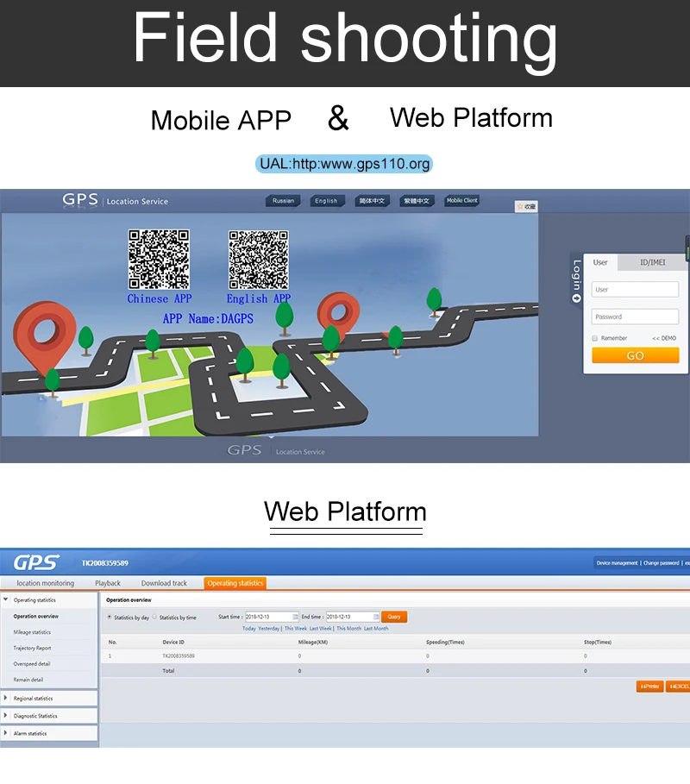This screenshot has width=690, height=784.
Task: Expand the Alarm statistics section
Action: [x=5, y=733]
